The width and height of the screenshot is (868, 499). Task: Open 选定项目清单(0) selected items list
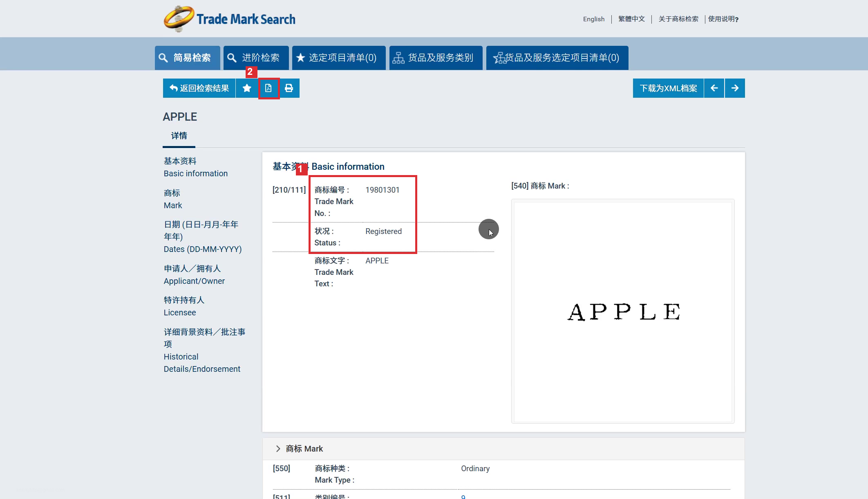click(339, 58)
